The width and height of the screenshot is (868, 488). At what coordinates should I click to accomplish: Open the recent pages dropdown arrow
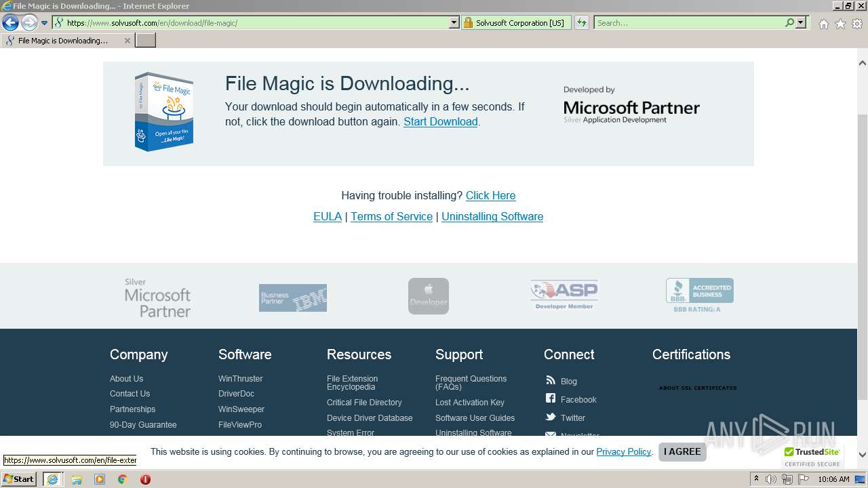pos(45,23)
